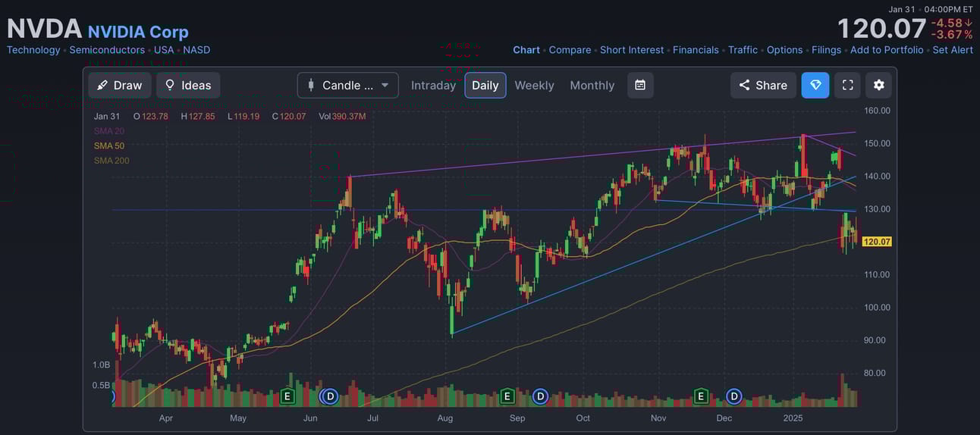The height and width of the screenshot is (435, 980).
Task: Click Set Alert link
Action: 953,50
